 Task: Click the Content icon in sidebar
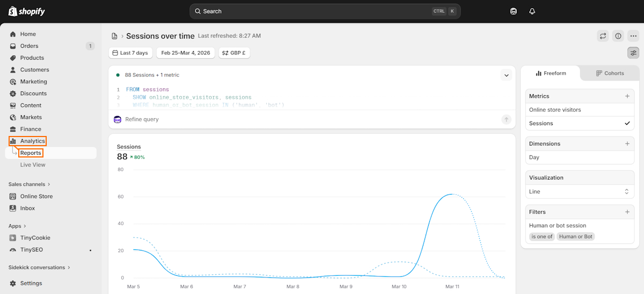(13, 105)
